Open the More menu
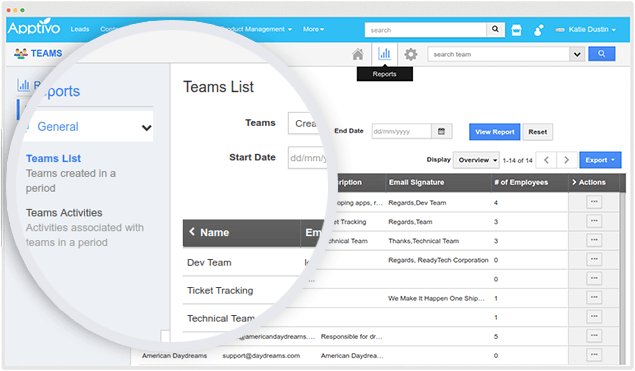Image resolution: width=635 pixels, height=371 pixels. 313,29
